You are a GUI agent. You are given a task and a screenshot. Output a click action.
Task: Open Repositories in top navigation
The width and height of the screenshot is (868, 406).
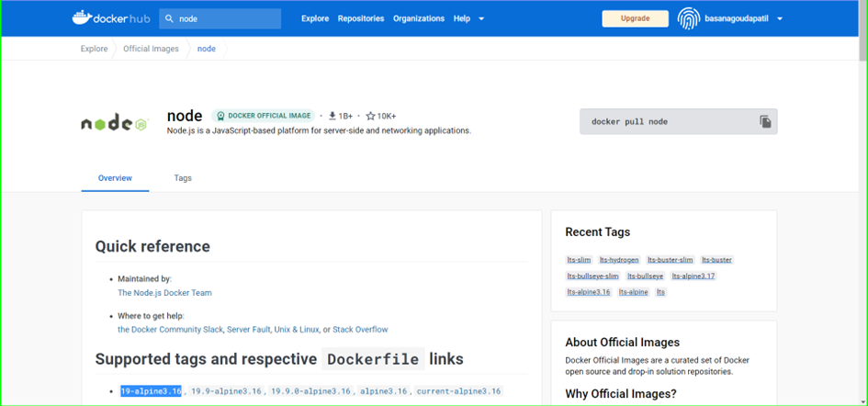[361, 18]
